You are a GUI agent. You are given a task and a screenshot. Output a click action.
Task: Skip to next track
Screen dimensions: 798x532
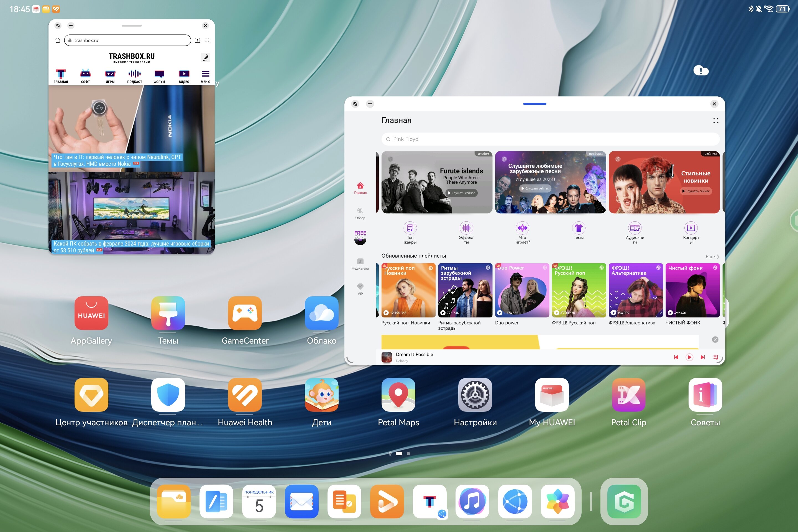click(702, 357)
